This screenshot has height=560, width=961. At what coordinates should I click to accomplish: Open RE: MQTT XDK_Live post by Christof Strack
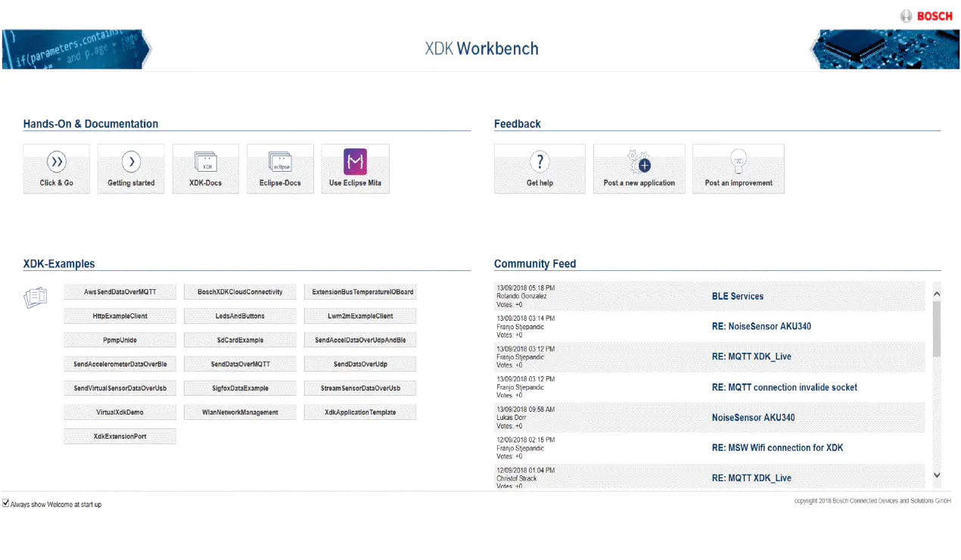click(x=751, y=478)
